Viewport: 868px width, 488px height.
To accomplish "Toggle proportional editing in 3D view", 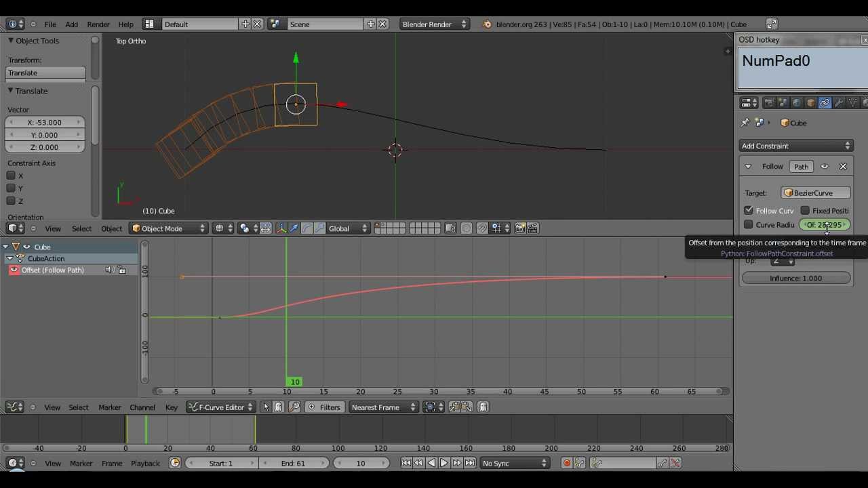I will pos(466,228).
